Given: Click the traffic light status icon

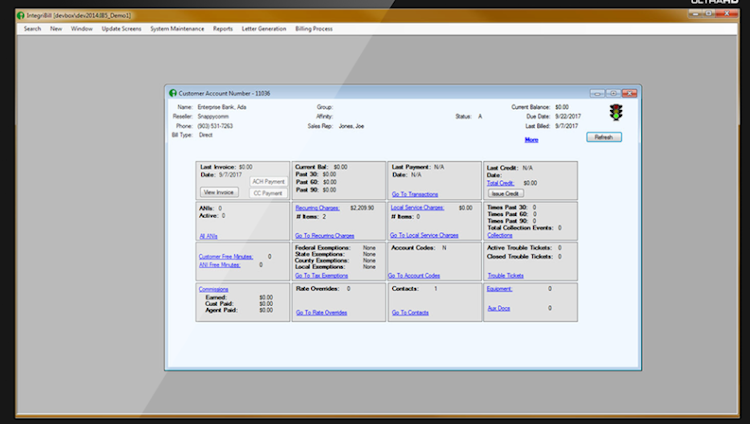Looking at the screenshot, I should pos(616,112).
